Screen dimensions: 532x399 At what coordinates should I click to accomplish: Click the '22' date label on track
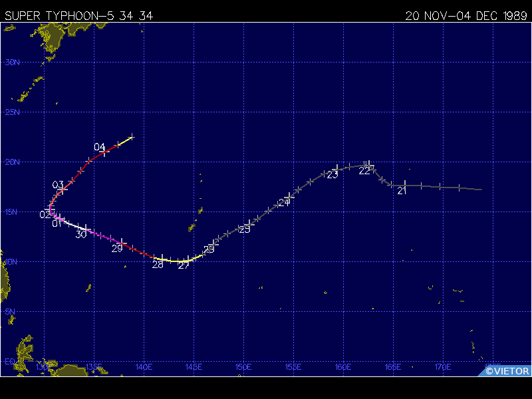364,171
